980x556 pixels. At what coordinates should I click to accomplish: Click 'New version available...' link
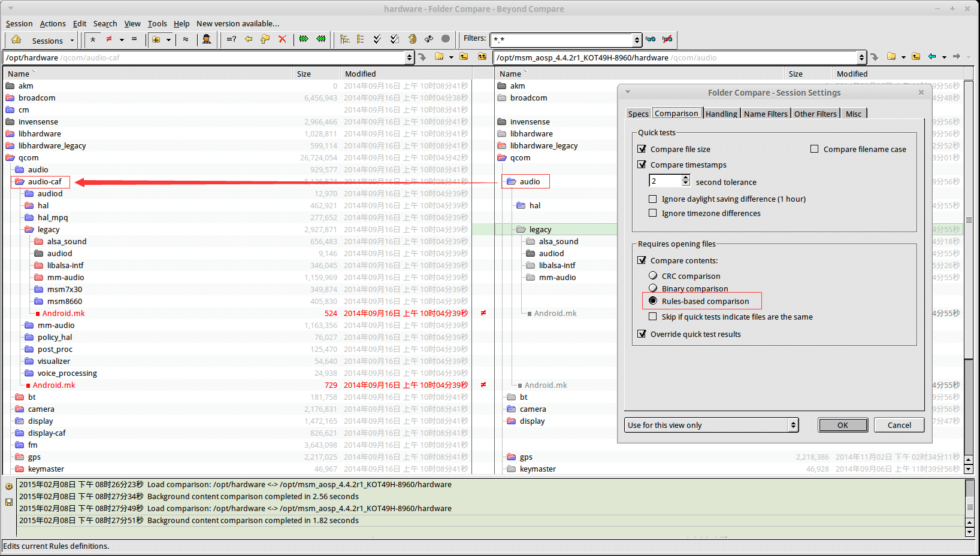click(x=238, y=24)
